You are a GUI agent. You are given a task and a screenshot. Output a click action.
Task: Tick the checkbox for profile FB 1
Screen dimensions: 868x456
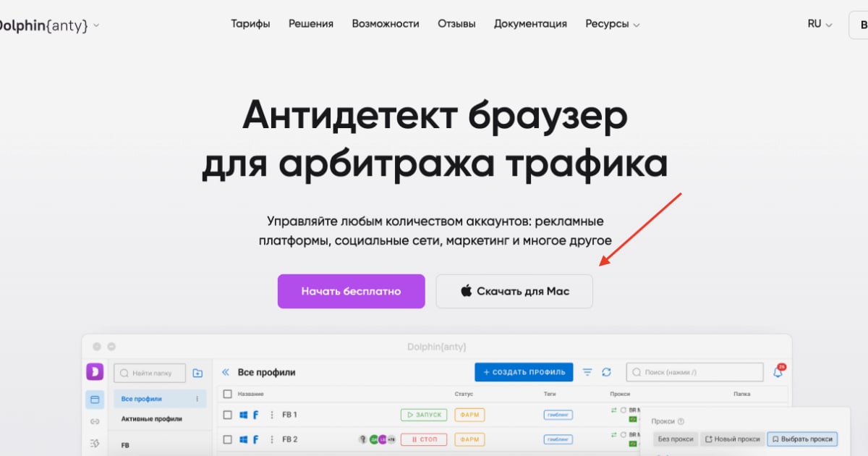click(227, 415)
